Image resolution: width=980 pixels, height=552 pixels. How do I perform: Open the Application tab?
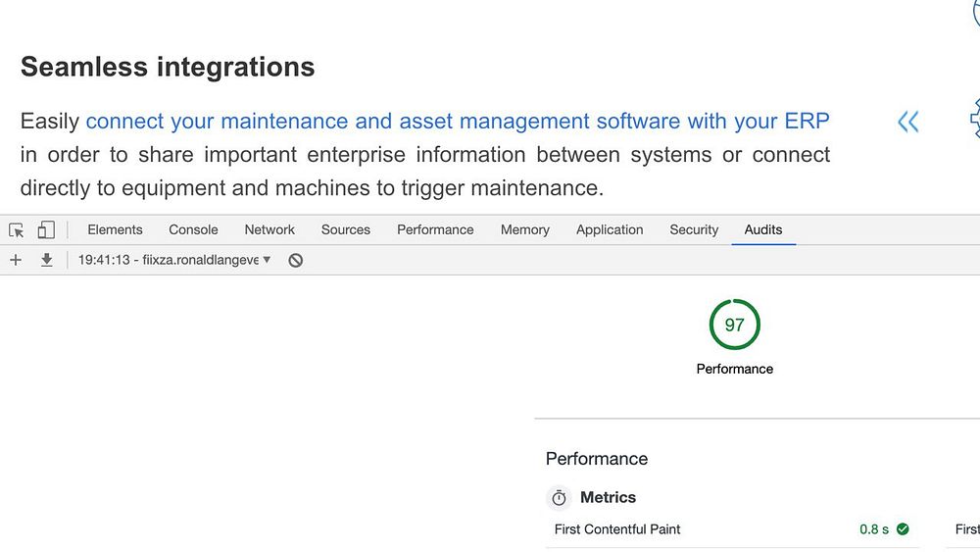click(610, 229)
